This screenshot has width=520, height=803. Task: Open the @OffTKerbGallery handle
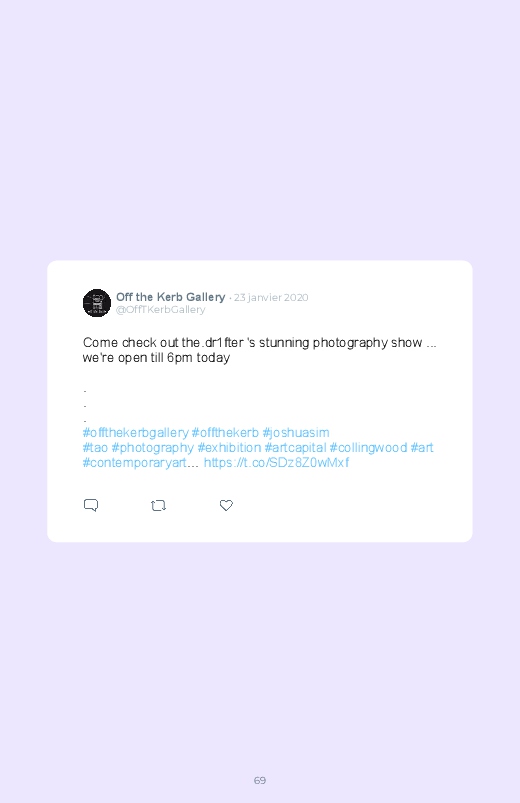coord(160,309)
